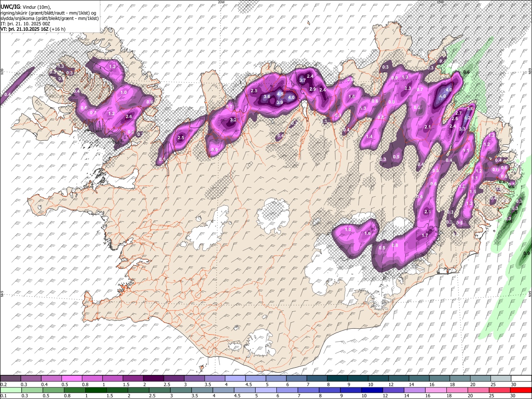Click the 2.9 snowfall value on the map
Viewport: 532px width, 399px height.
point(313,89)
